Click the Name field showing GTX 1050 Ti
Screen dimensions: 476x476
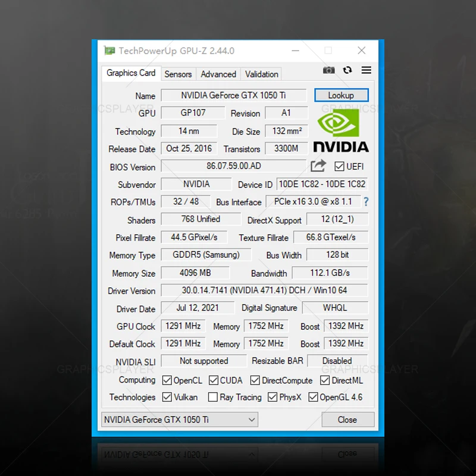click(x=234, y=95)
